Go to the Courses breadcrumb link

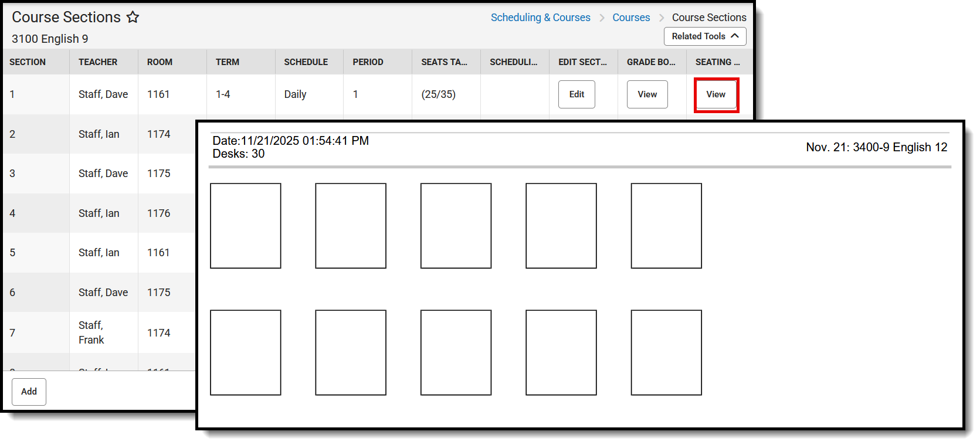click(x=631, y=18)
